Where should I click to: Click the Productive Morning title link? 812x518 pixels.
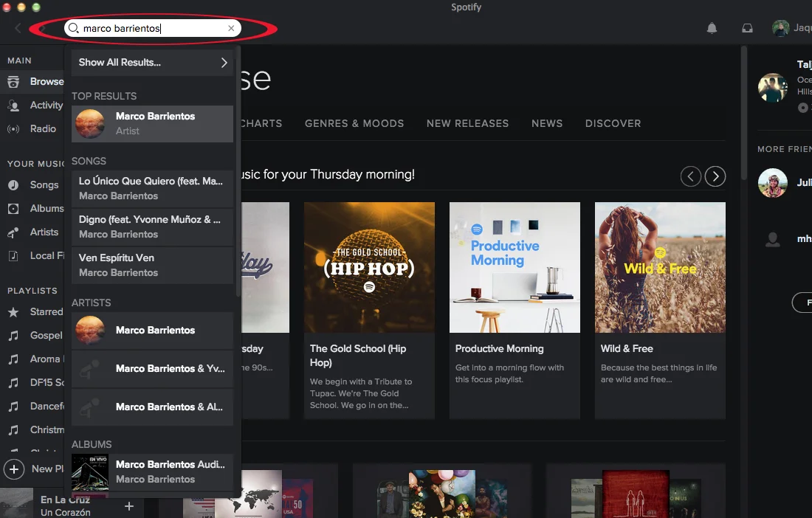pyautogui.click(x=499, y=349)
